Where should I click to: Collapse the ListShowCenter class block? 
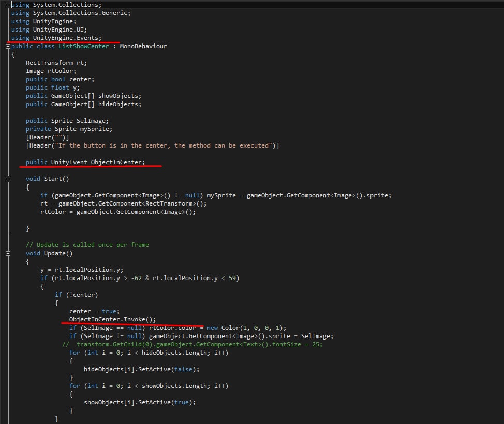[x=8, y=46]
